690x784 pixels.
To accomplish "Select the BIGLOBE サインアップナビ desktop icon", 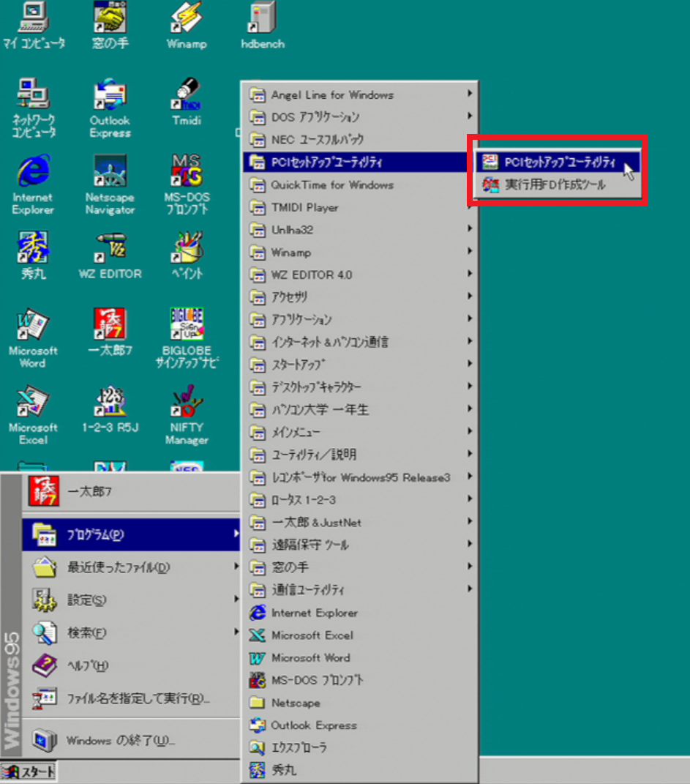I will click(x=187, y=338).
